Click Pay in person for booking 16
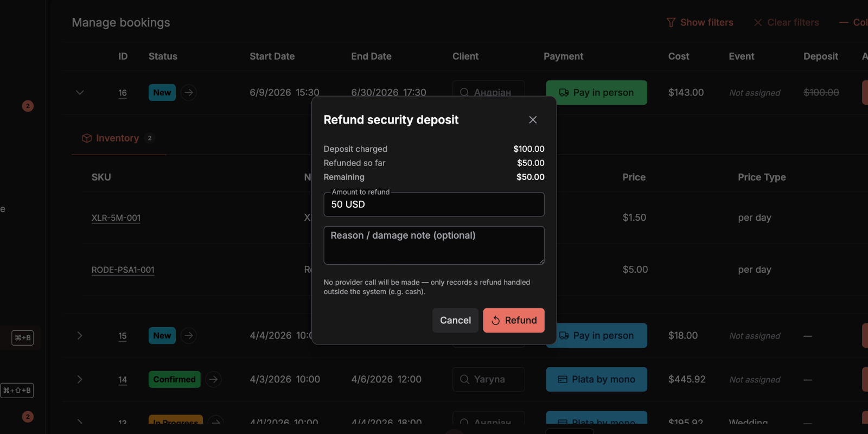The image size is (868, 434). coord(596,93)
